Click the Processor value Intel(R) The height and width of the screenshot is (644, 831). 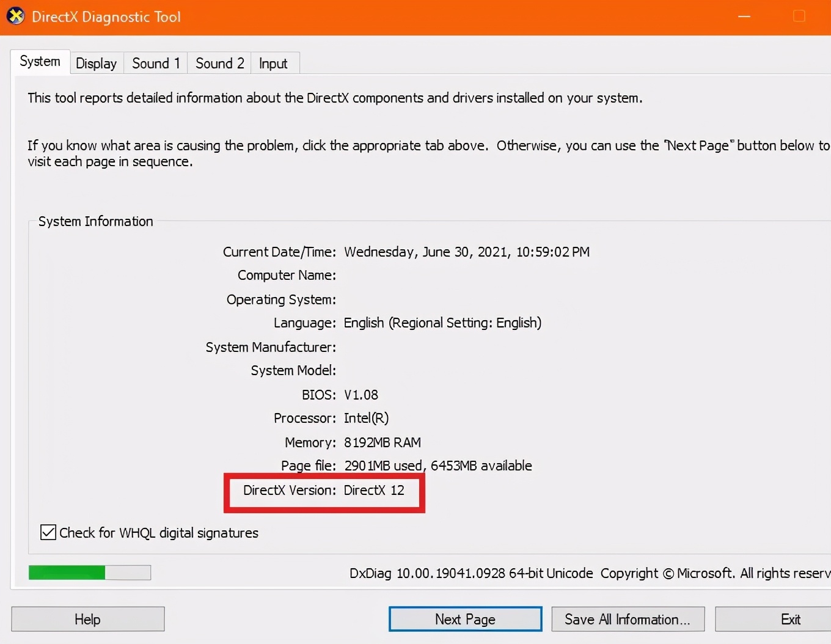pyautogui.click(x=367, y=418)
